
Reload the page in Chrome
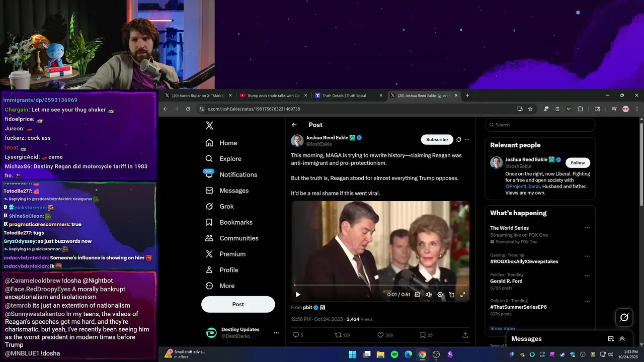[x=188, y=109]
